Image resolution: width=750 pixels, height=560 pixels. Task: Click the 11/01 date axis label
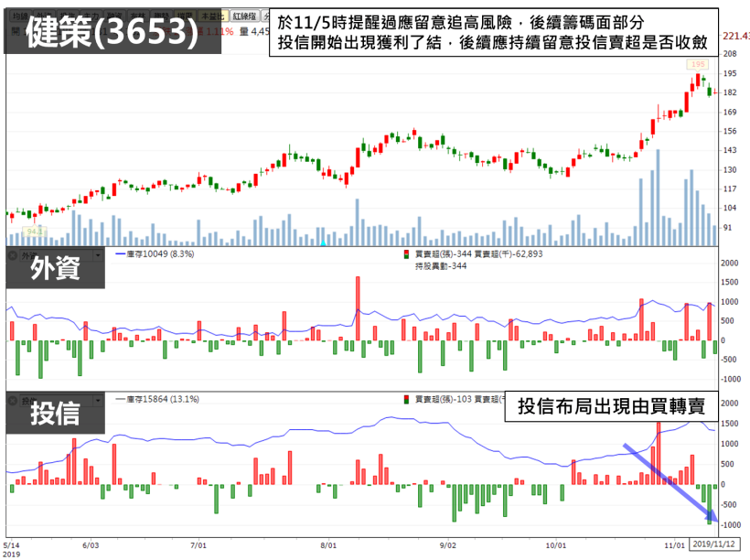674,545
